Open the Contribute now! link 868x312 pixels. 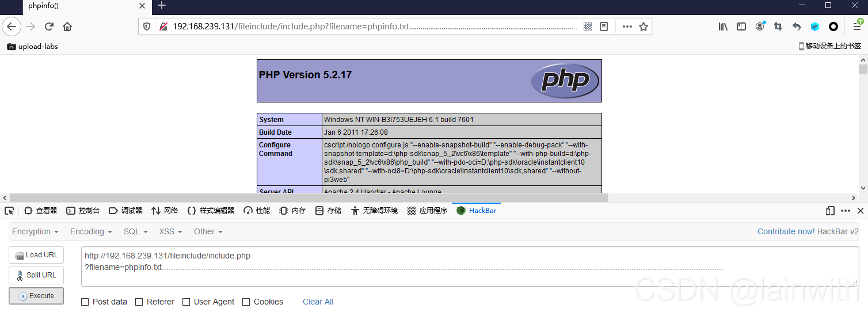786,231
